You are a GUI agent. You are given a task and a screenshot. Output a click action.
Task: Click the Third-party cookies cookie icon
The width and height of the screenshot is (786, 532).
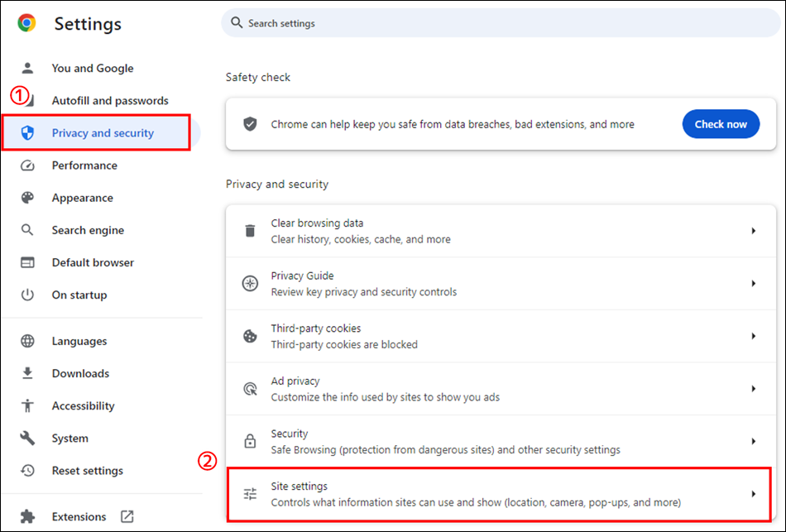(x=250, y=336)
